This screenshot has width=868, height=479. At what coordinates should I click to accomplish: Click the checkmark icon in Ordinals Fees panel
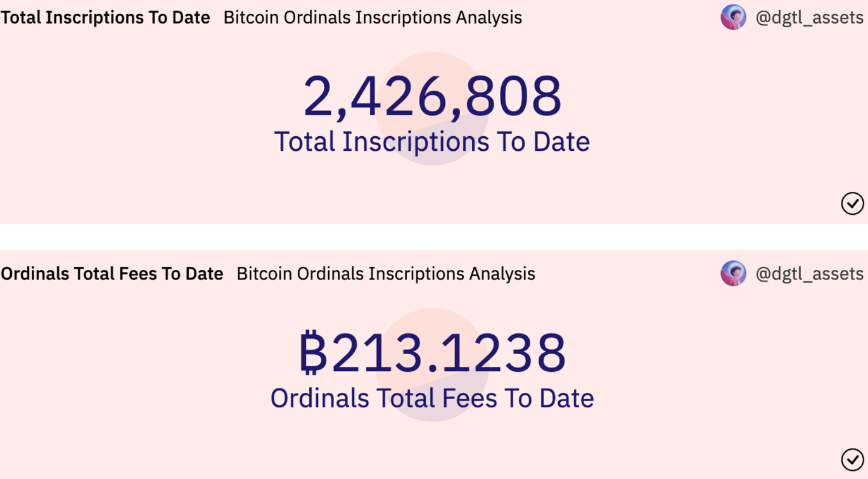[x=852, y=460]
